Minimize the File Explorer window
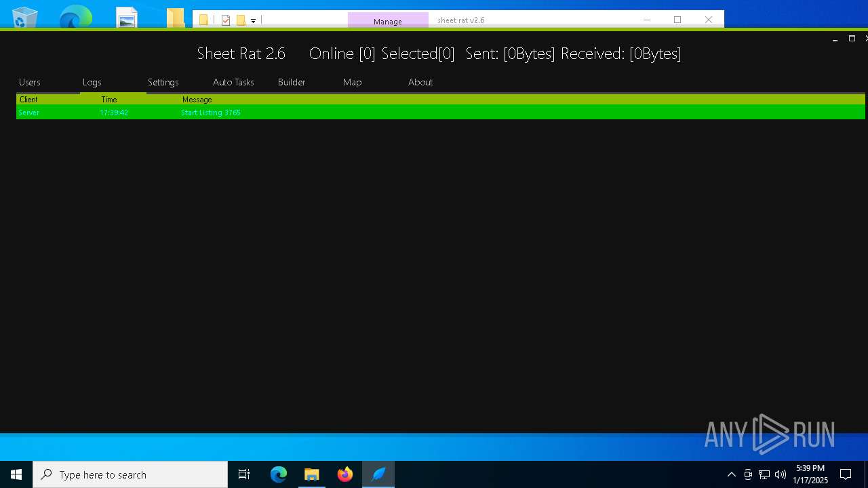The height and width of the screenshot is (488, 868). 647,20
